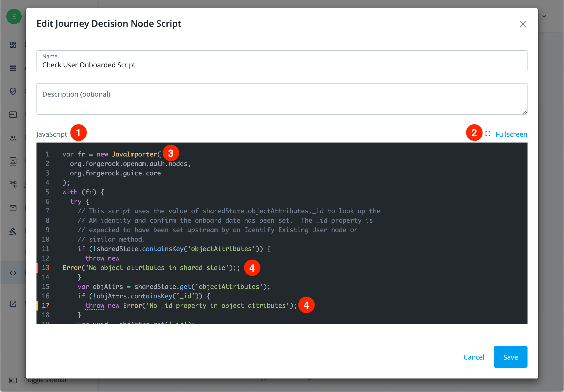Viewport: 564px width, 392px height.
Task: Close the Edit Journey Decision Node Script dialog
Action: (523, 24)
